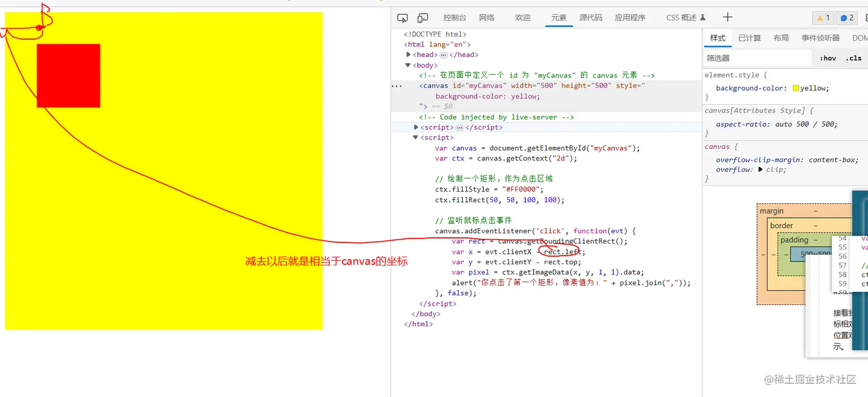The height and width of the screenshot is (397, 868).
Task: Click the ctx.fillStyle = "#FF0000" line
Action: (x=489, y=189)
